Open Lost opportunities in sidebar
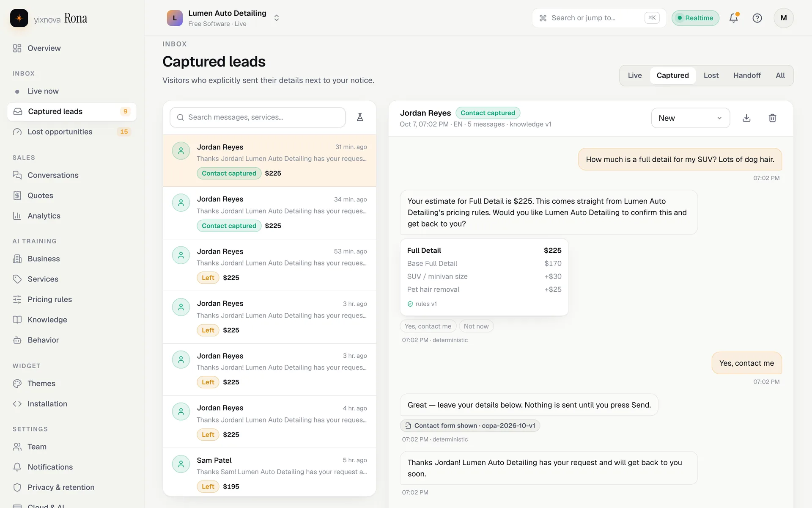The height and width of the screenshot is (508, 812). click(x=72, y=132)
